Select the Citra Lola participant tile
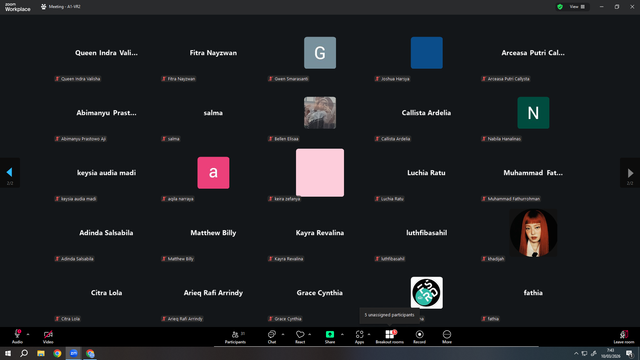This screenshot has width=640, height=360. (106, 293)
